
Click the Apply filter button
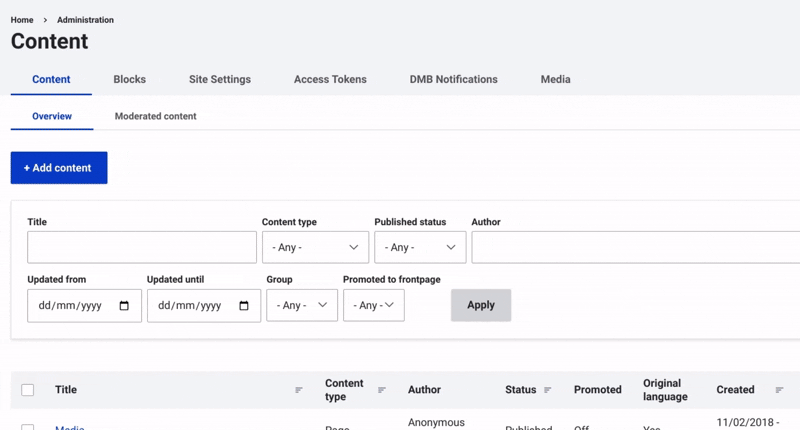click(x=481, y=305)
